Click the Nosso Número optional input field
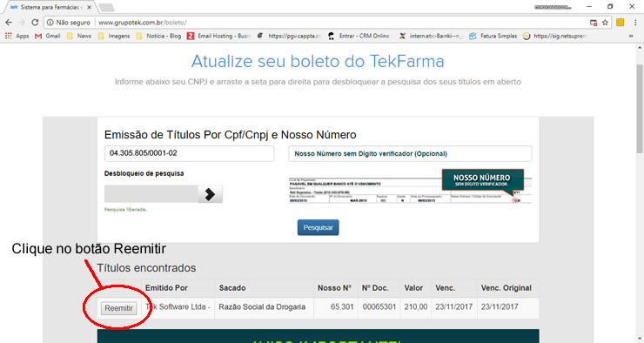 (x=410, y=153)
